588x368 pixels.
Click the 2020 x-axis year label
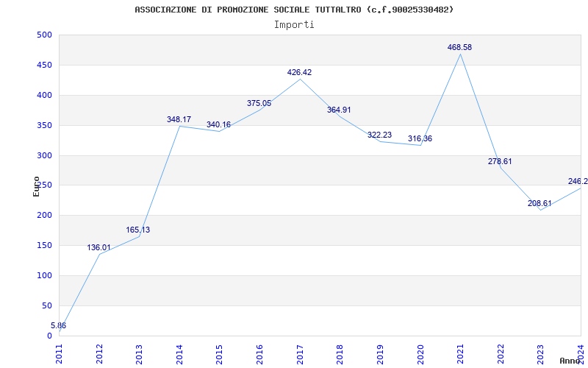(x=420, y=355)
